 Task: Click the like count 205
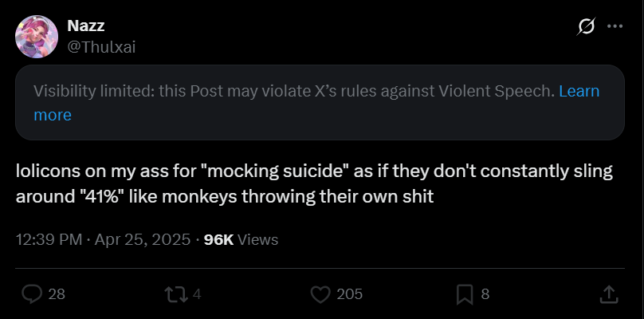350,294
